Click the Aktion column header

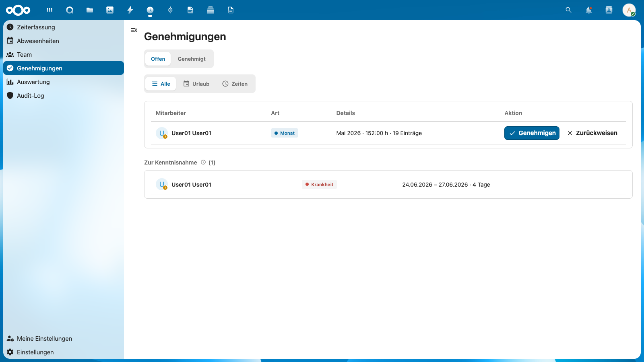click(513, 113)
